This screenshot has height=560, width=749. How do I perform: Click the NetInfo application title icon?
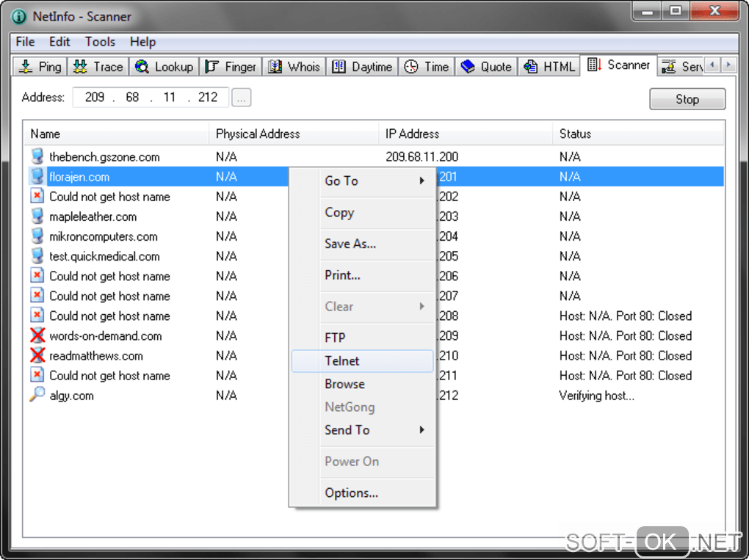tap(18, 16)
